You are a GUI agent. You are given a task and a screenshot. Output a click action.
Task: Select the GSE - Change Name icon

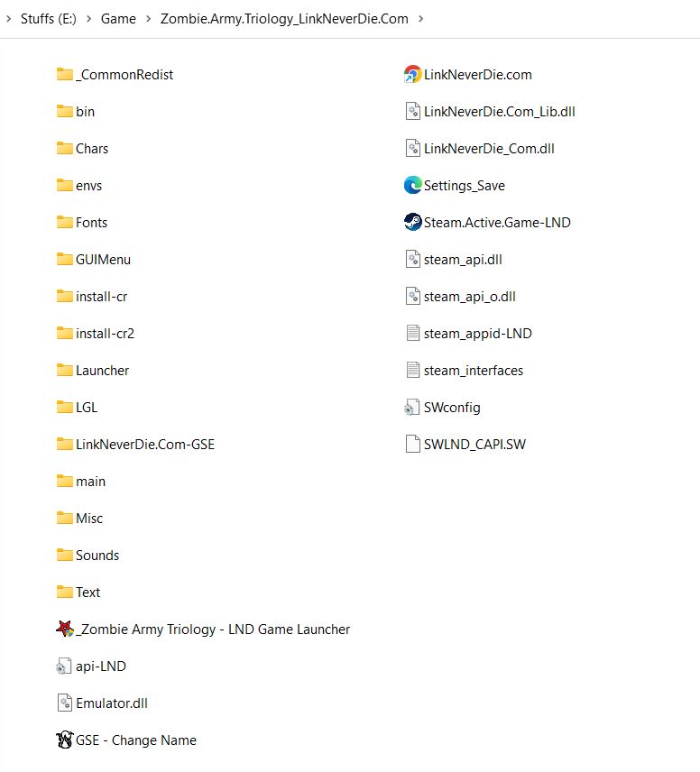point(64,740)
